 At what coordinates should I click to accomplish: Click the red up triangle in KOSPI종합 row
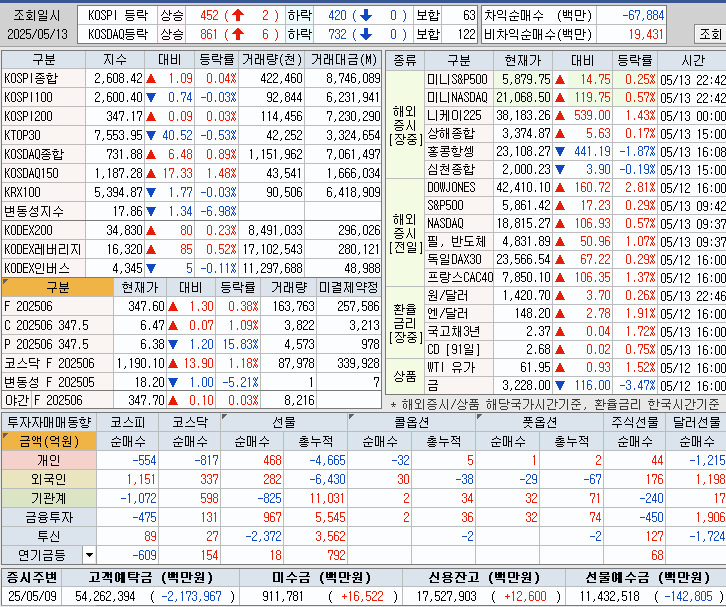coord(151,79)
